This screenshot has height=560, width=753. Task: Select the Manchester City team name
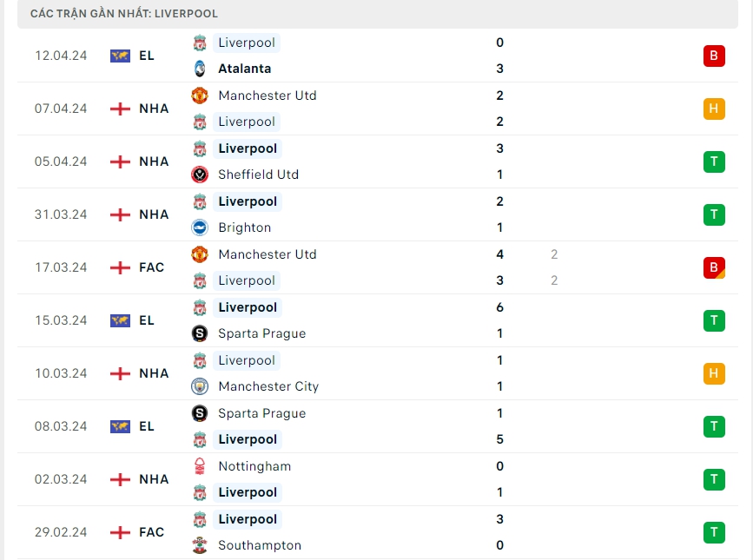click(268, 386)
